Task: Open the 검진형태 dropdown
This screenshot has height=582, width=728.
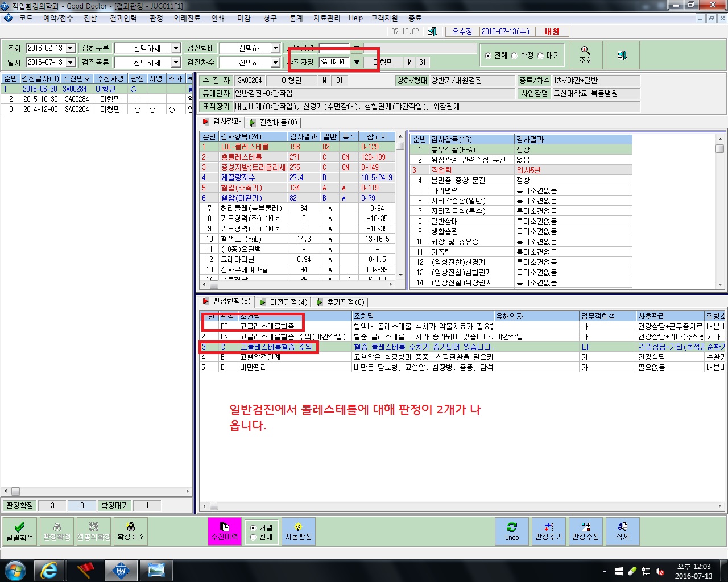Action: (275, 48)
